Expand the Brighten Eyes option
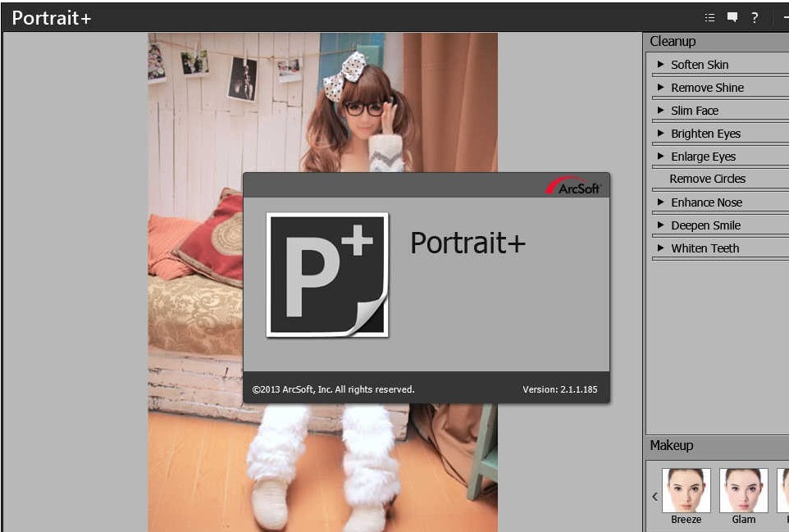 click(x=661, y=134)
